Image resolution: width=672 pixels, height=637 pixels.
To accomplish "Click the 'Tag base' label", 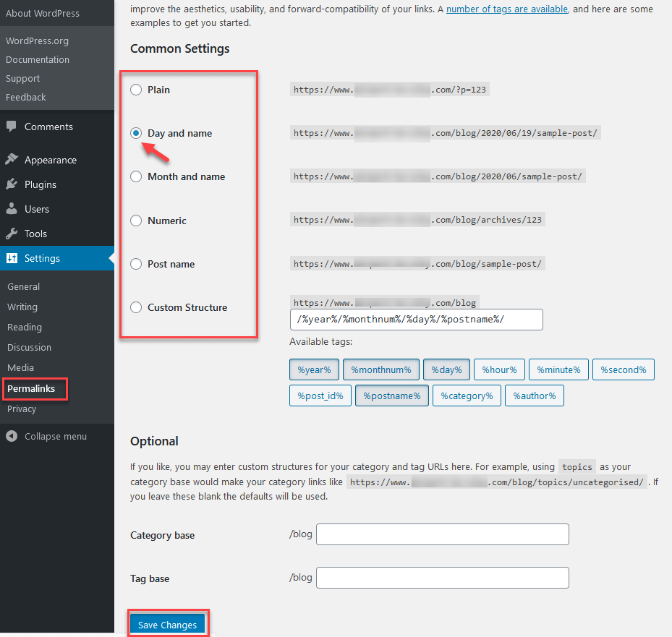I will tap(150, 578).
